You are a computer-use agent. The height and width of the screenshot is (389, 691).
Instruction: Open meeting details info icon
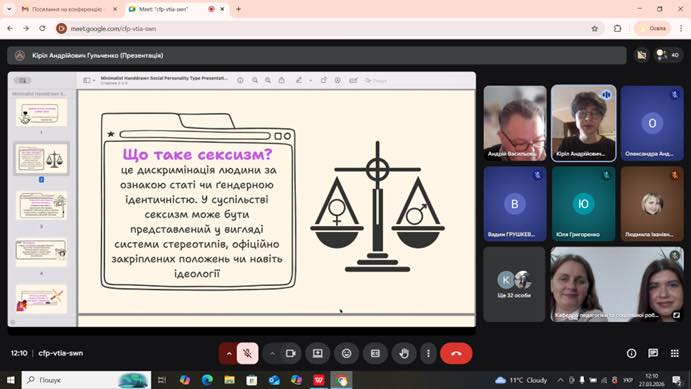click(x=631, y=353)
